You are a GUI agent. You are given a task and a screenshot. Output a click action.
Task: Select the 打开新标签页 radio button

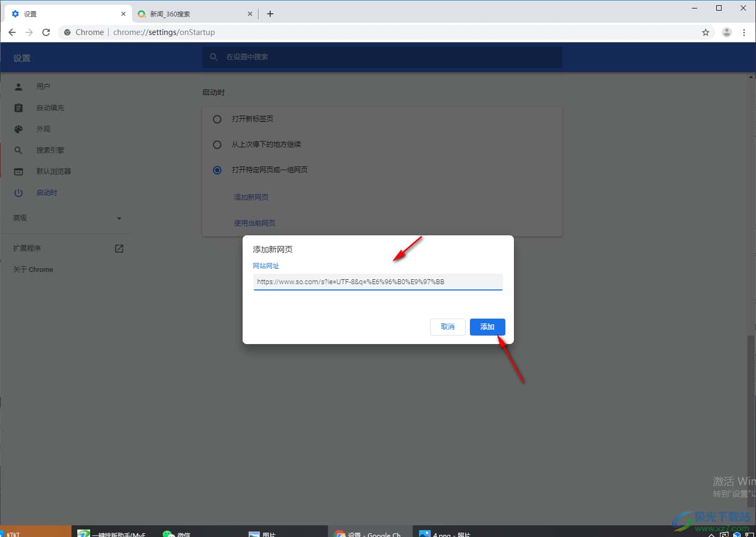217,119
